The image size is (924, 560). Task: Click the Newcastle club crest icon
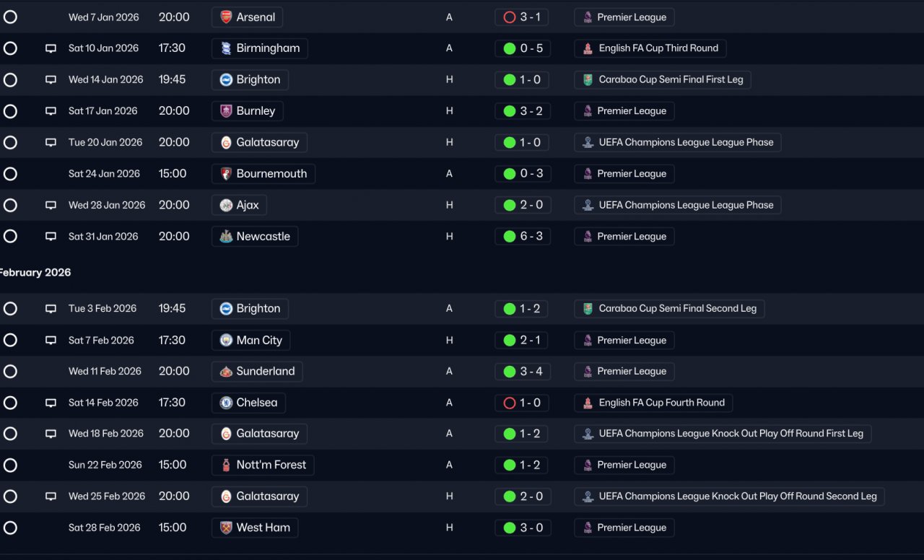tap(226, 237)
